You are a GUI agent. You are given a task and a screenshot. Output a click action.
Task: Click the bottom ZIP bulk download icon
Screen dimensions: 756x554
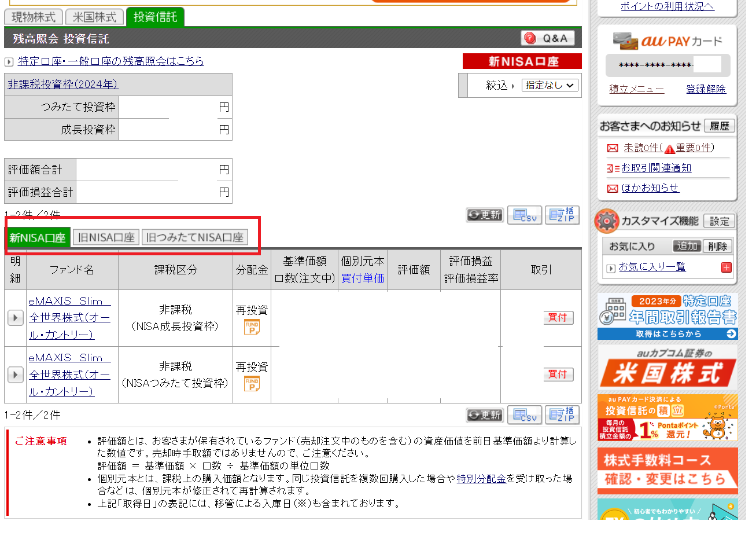[562, 415]
